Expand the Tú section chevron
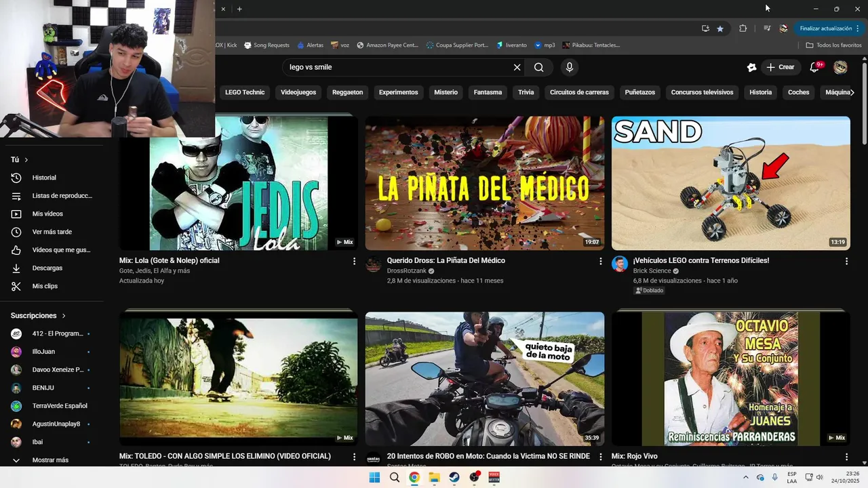Screen dimensions: 868x488 coord(26,160)
